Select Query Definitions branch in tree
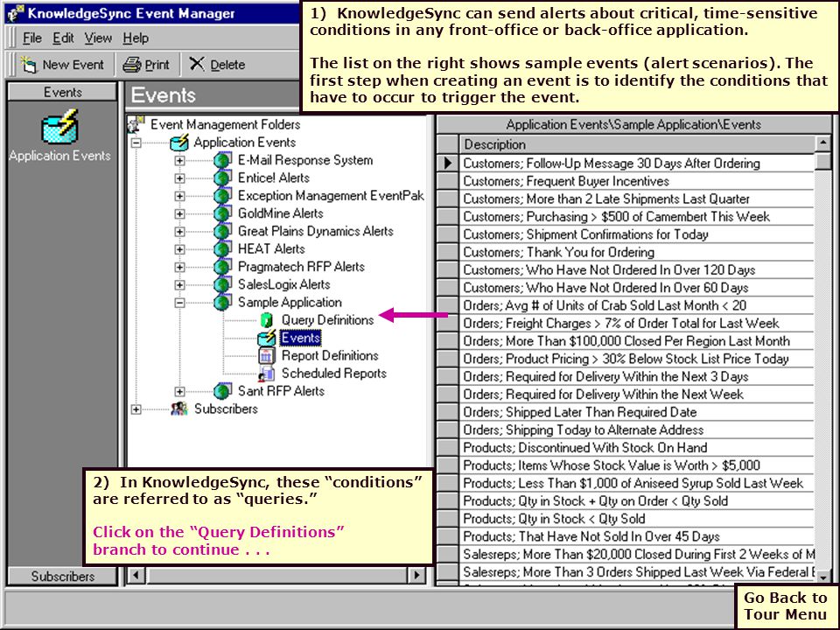840x630 pixels. (327, 320)
